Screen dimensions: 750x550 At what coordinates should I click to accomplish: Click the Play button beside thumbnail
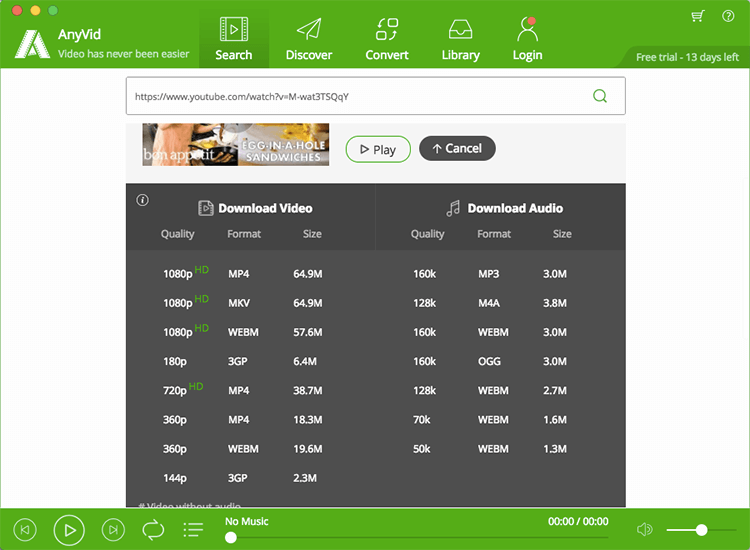pos(378,149)
